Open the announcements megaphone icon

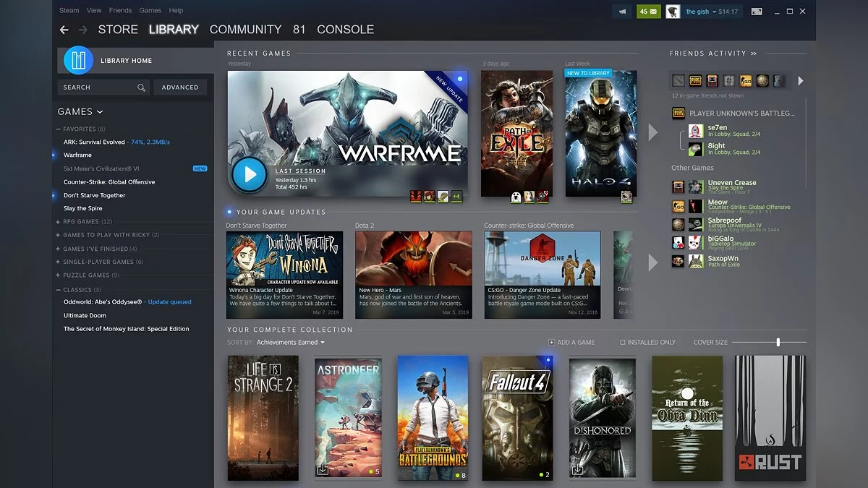(x=621, y=12)
